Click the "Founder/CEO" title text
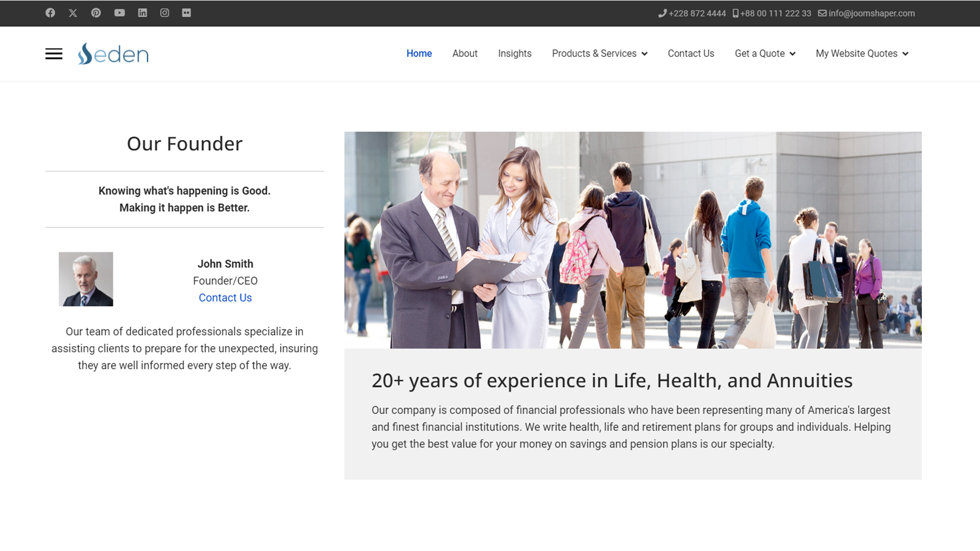 coord(225,281)
